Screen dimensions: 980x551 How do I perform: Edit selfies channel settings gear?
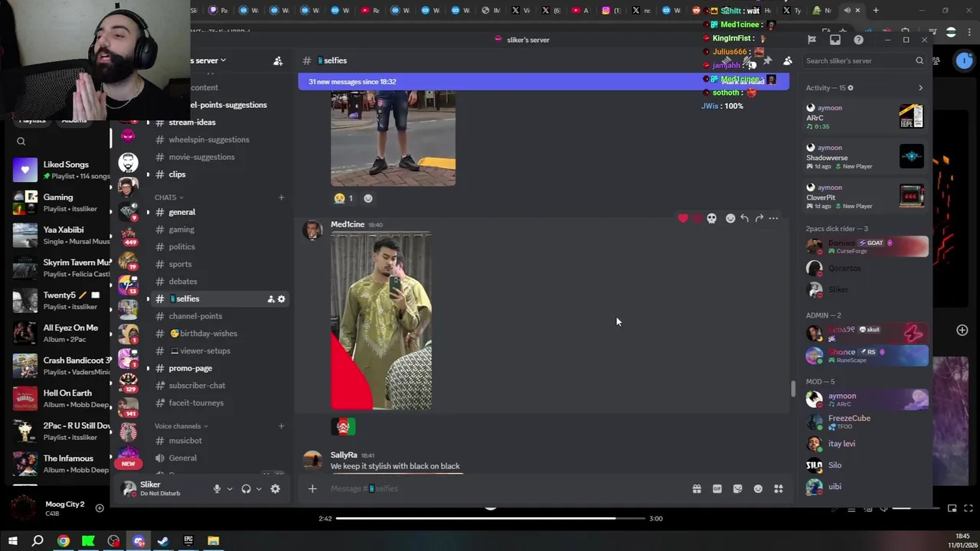pos(281,299)
